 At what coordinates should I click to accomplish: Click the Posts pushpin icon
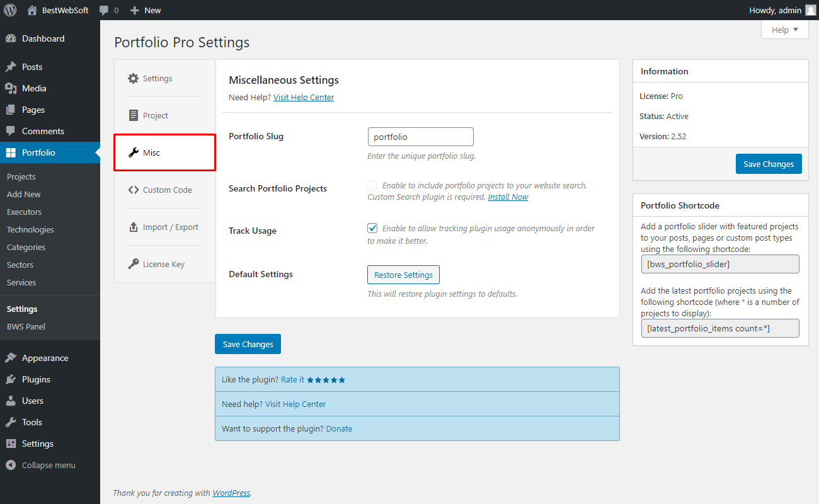tap(11, 67)
